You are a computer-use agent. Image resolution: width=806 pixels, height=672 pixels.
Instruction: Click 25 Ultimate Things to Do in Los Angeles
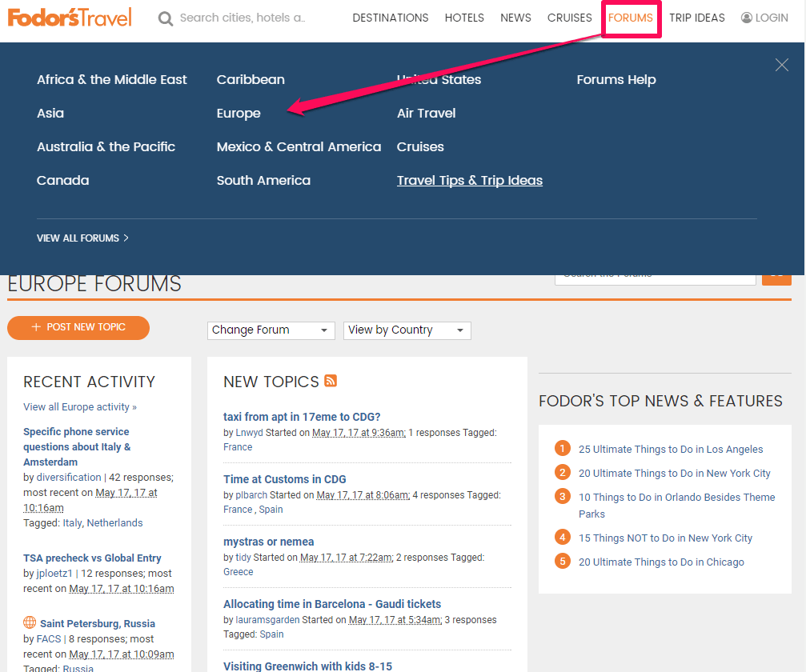point(672,449)
